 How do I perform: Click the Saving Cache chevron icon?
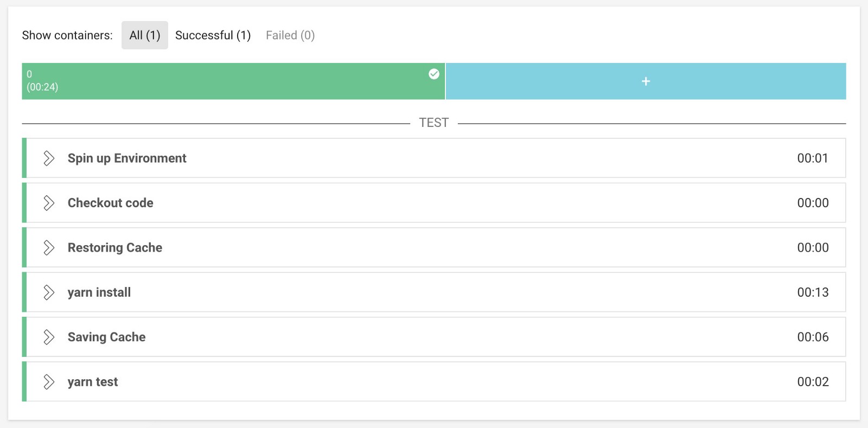[x=49, y=337]
